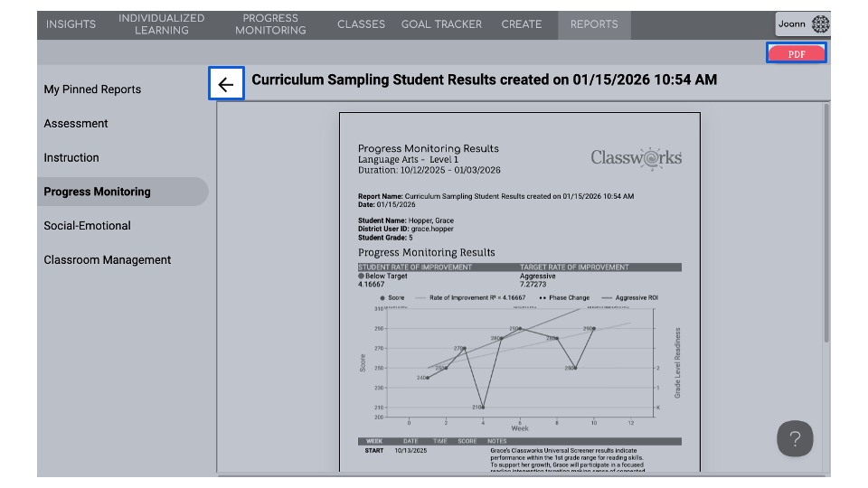Click the Aggressive target value 7.27273
Image resolution: width=868 pixels, height=488 pixels.
(533, 285)
